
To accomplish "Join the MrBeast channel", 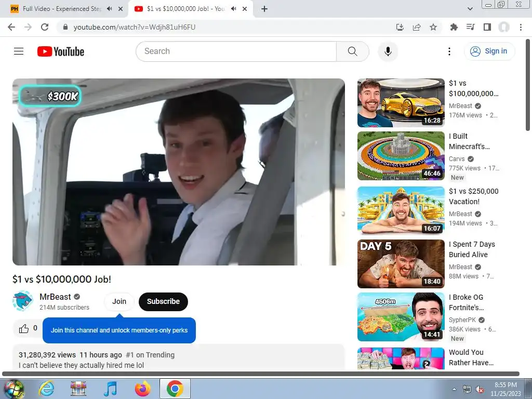I will click(119, 301).
